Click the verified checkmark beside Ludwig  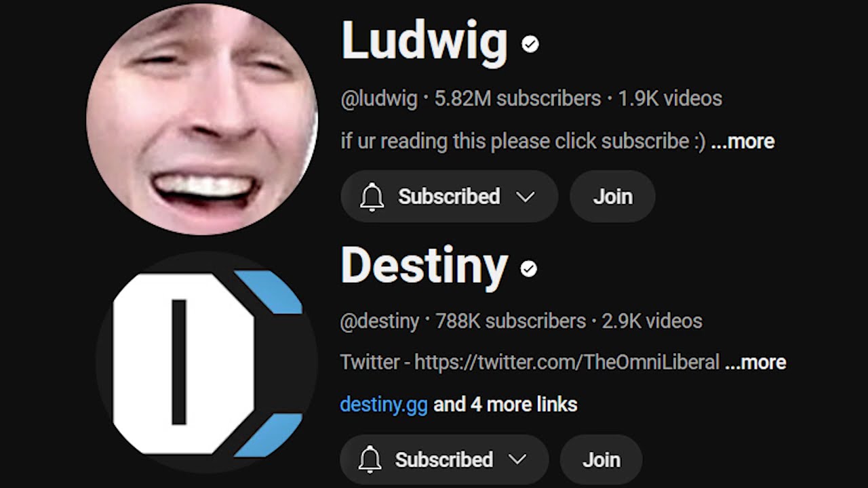(530, 45)
